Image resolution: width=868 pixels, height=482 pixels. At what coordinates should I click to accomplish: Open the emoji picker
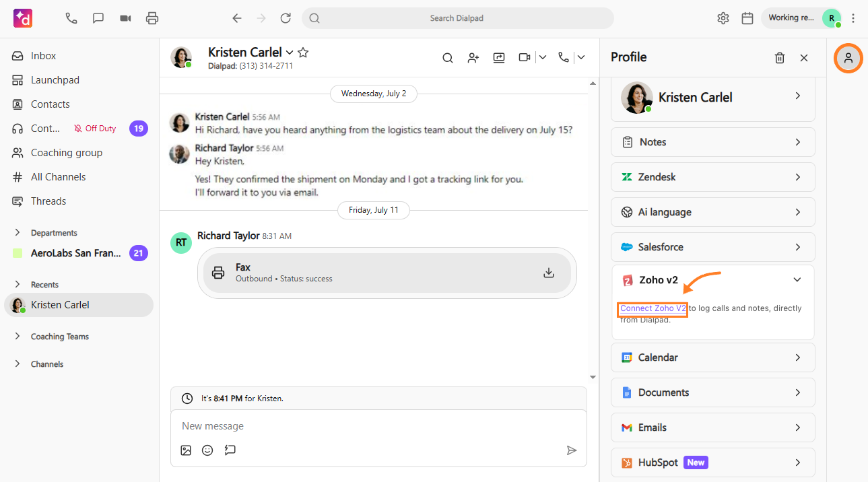[x=207, y=450]
